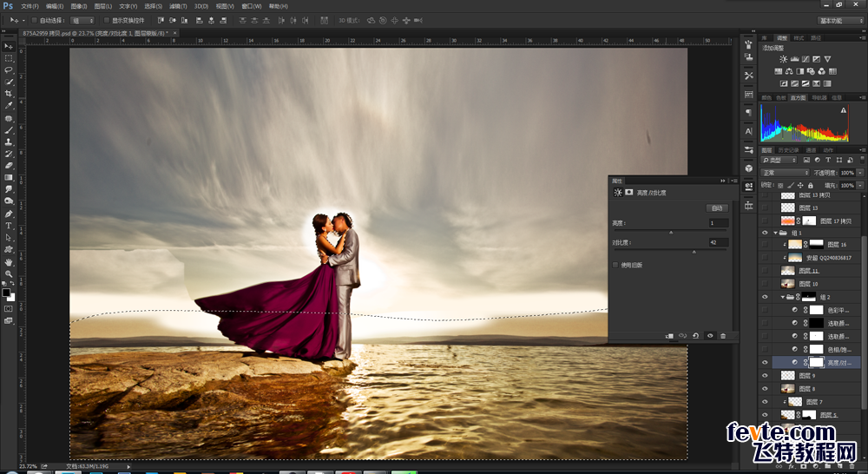Click the zoom percentage 23.72% field

[x=29, y=466]
